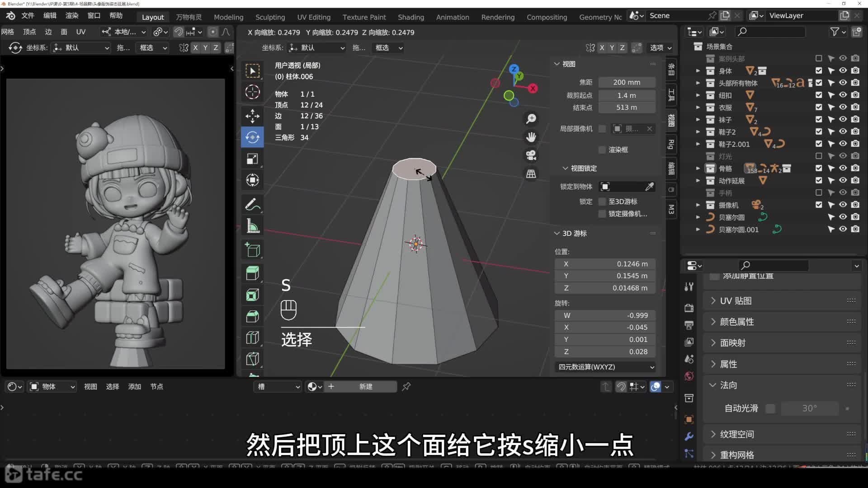Open the 添加 menu in node editor
Image resolution: width=868 pixels, height=488 pixels.
click(134, 387)
